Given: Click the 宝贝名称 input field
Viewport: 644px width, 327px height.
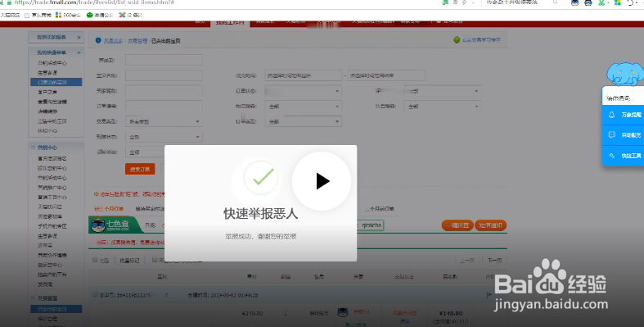Looking at the screenshot, I should coord(164,75).
